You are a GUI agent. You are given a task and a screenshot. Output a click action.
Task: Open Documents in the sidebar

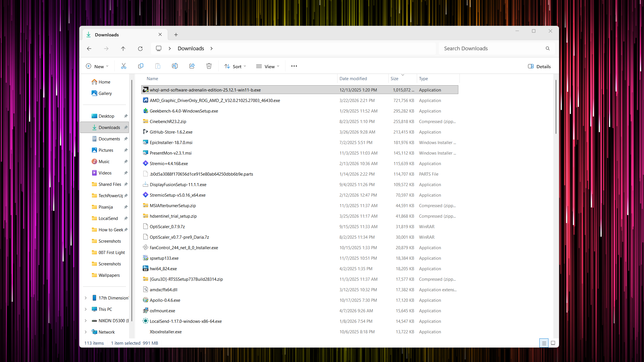pos(104,139)
